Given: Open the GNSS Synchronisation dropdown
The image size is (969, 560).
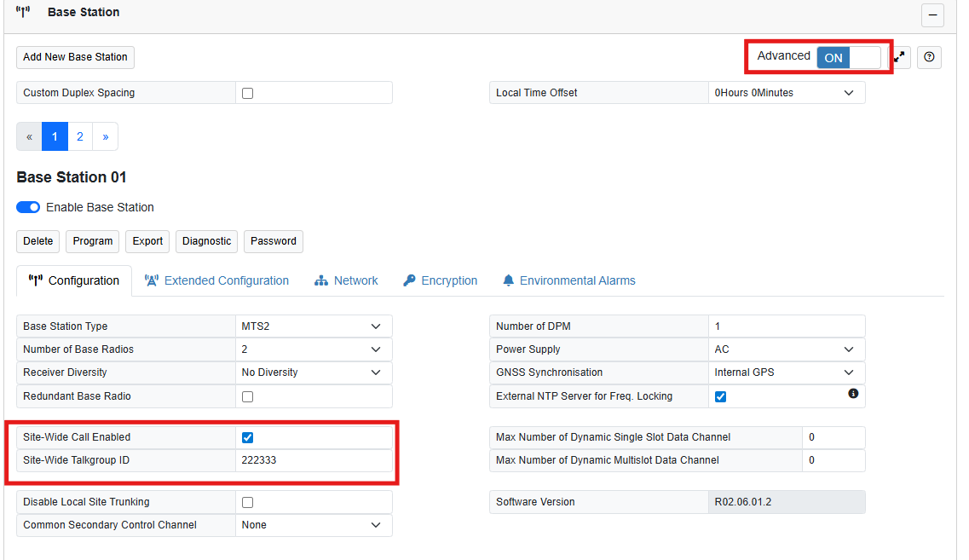Looking at the screenshot, I should click(786, 372).
